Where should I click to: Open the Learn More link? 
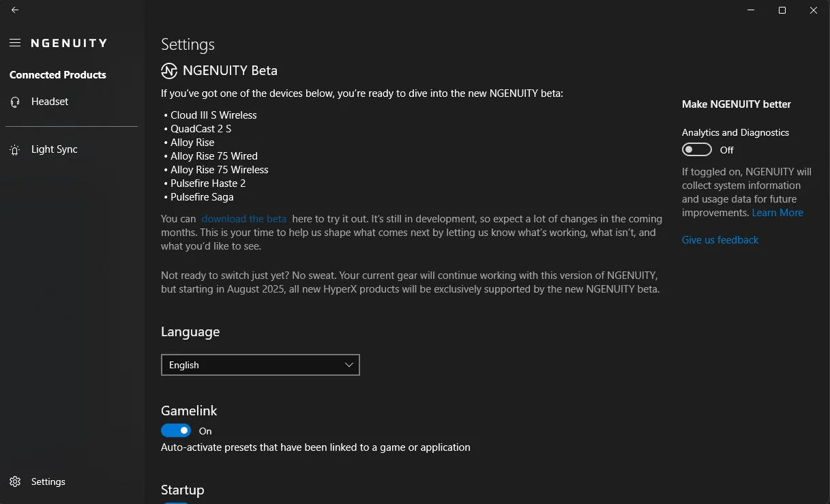[x=777, y=213]
